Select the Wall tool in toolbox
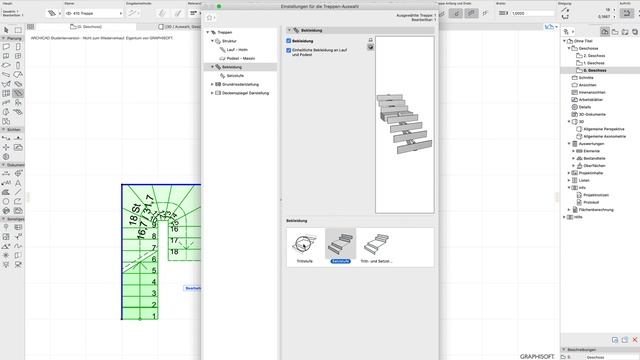 [x=6, y=47]
